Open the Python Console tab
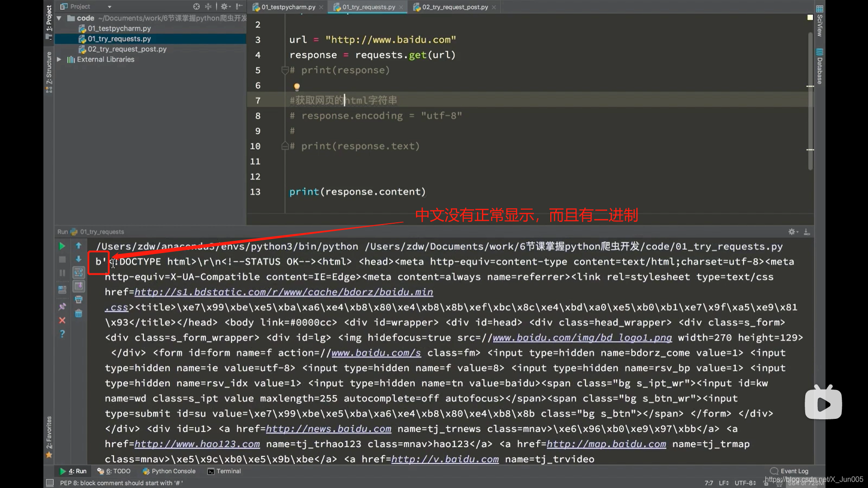This screenshot has height=488, width=868. 169,471
